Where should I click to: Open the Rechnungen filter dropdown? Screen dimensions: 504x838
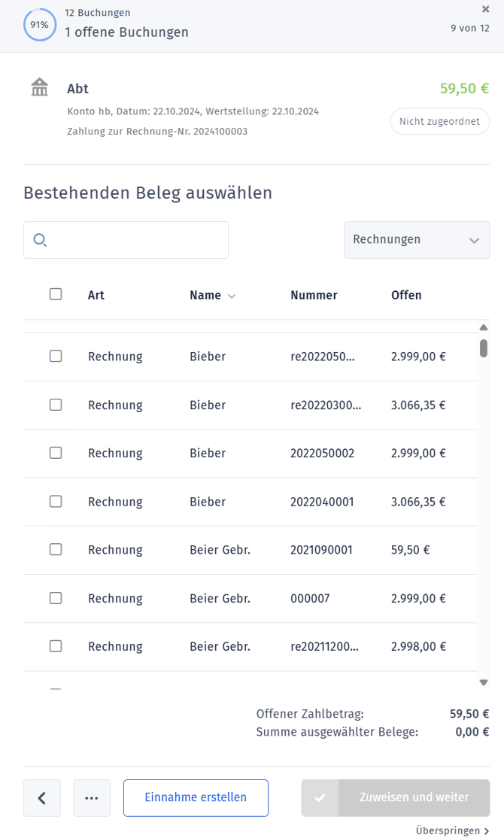pos(416,240)
